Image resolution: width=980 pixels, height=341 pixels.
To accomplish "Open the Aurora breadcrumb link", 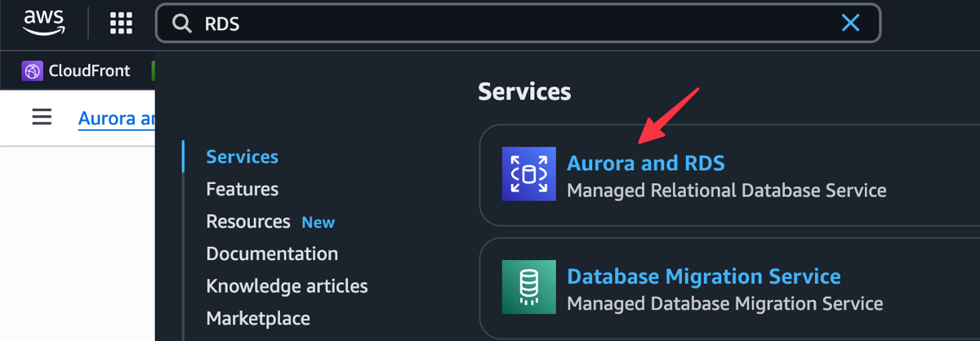I will tap(116, 119).
